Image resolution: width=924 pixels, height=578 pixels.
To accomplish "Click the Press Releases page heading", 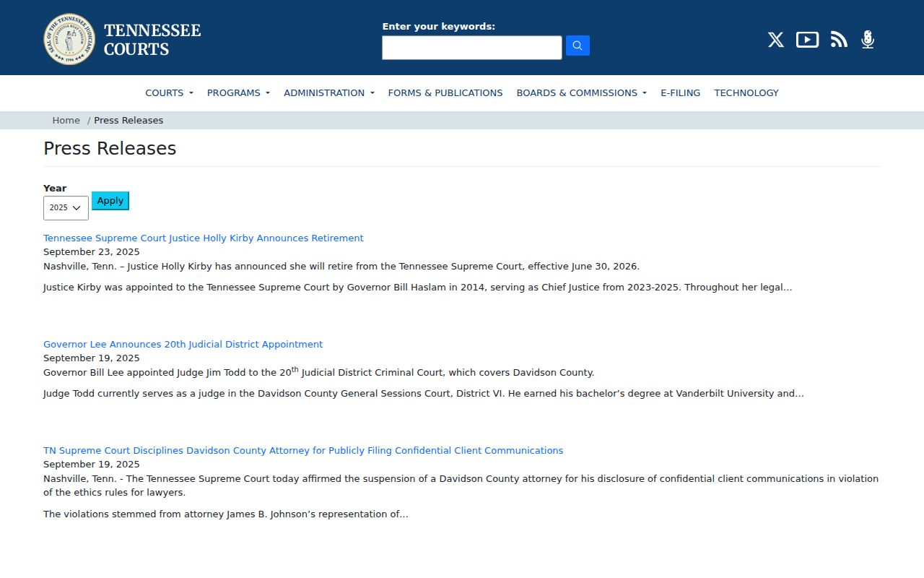I will (110, 148).
